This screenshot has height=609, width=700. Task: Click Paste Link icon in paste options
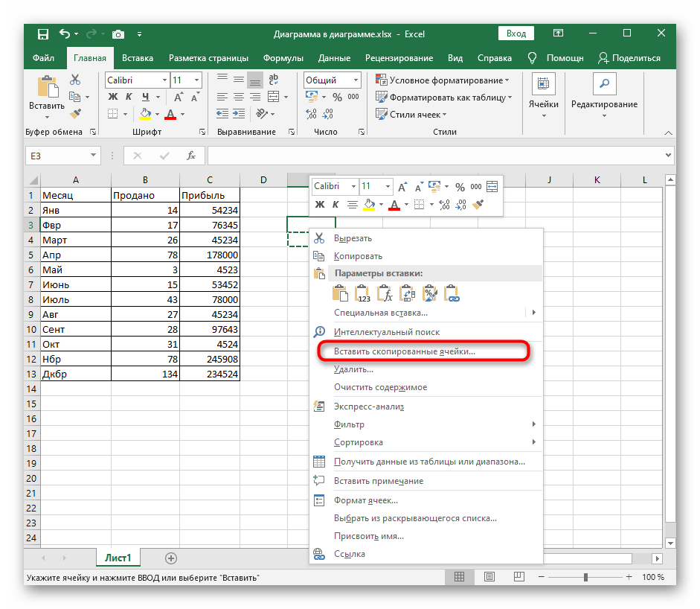[451, 293]
